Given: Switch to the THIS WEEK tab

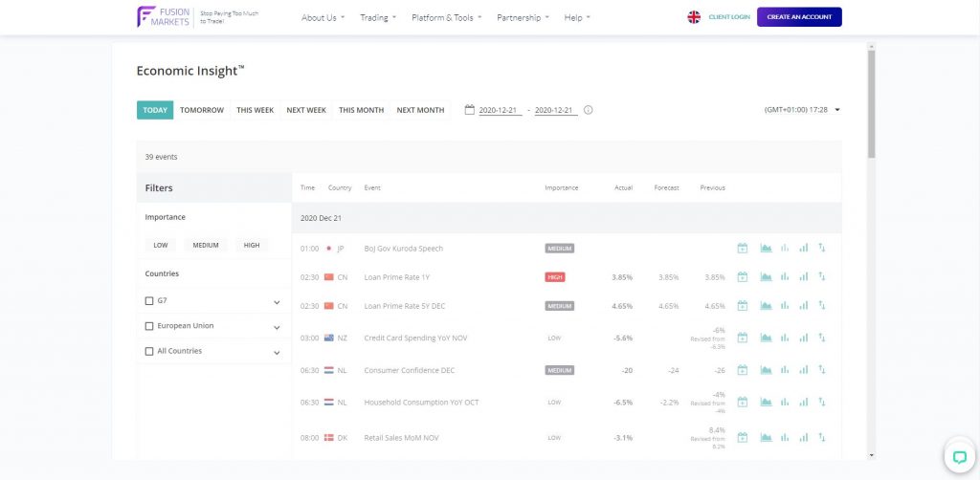Looking at the screenshot, I should pos(255,110).
